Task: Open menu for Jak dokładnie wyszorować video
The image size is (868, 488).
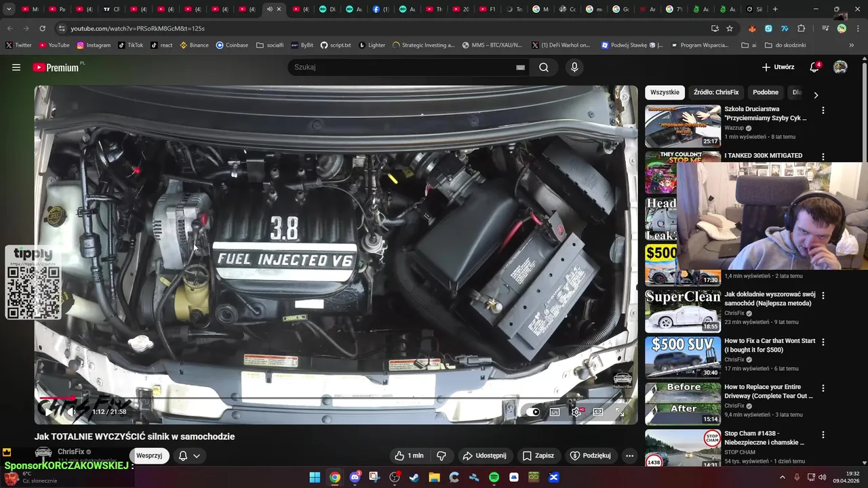Action: point(823,296)
